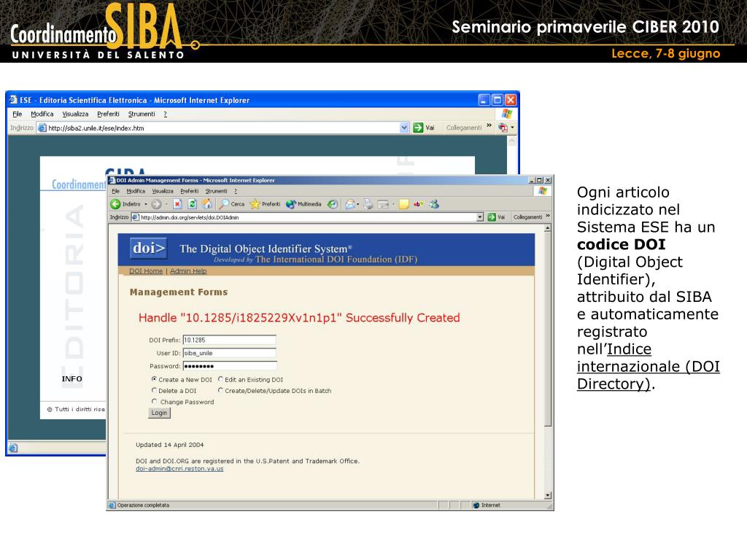Select the Edit an Existing DOI option

[220, 379]
